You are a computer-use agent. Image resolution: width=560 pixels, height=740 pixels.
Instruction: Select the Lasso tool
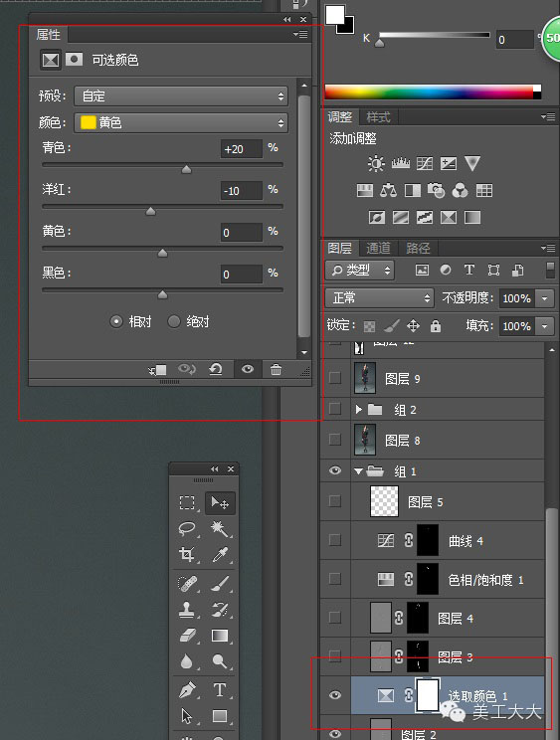(x=187, y=528)
